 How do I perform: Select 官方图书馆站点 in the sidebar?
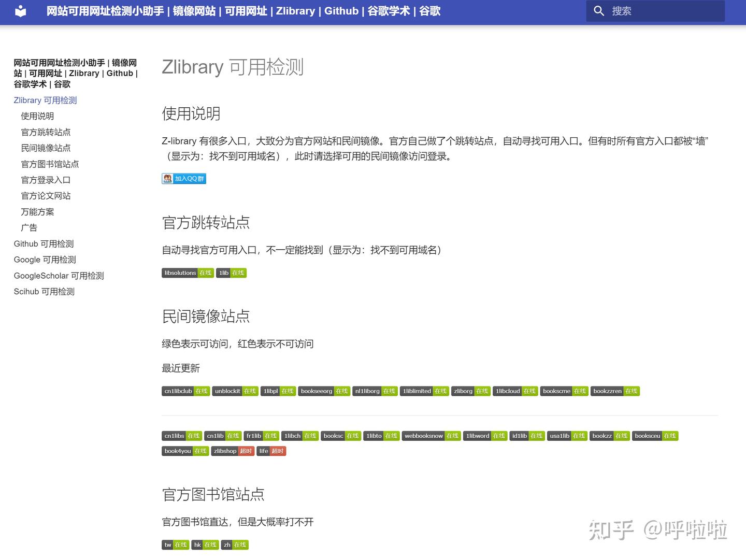click(x=49, y=164)
